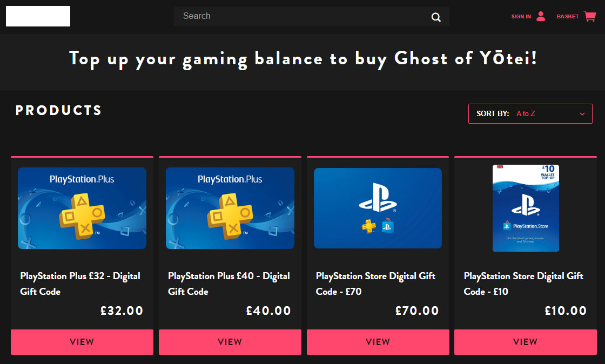This screenshot has width=605, height=364.
Task: Click the Sign In user icon
Action: click(541, 16)
